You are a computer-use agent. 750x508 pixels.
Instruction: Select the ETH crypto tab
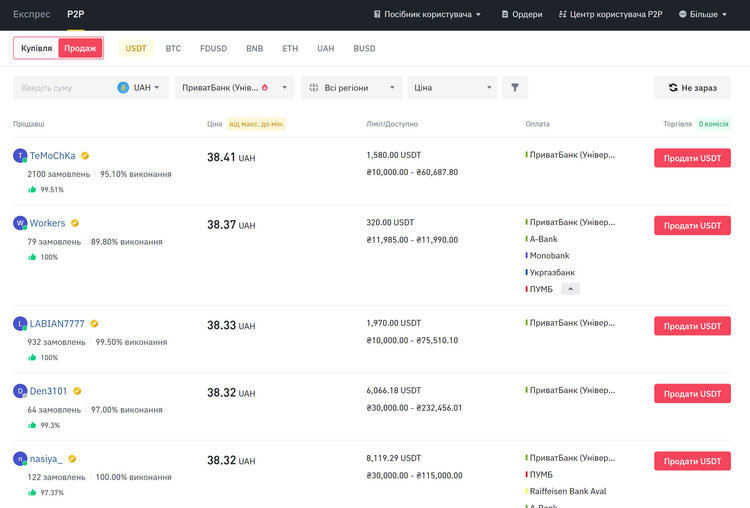coord(290,48)
